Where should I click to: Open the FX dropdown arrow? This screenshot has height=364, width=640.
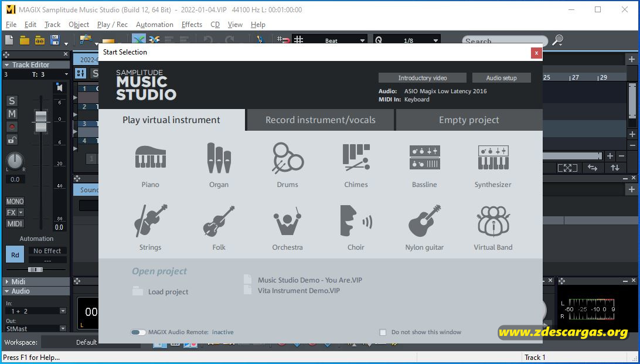pyautogui.click(x=21, y=213)
